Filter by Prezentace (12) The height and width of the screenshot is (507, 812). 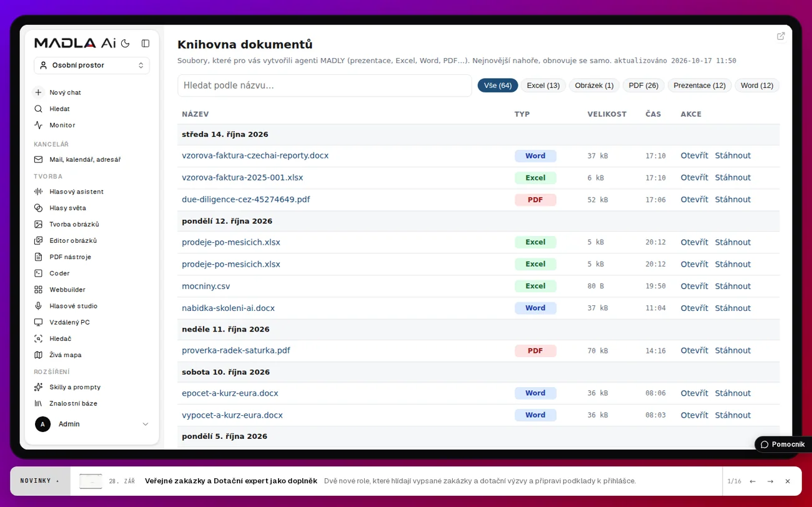coord(700,86)
